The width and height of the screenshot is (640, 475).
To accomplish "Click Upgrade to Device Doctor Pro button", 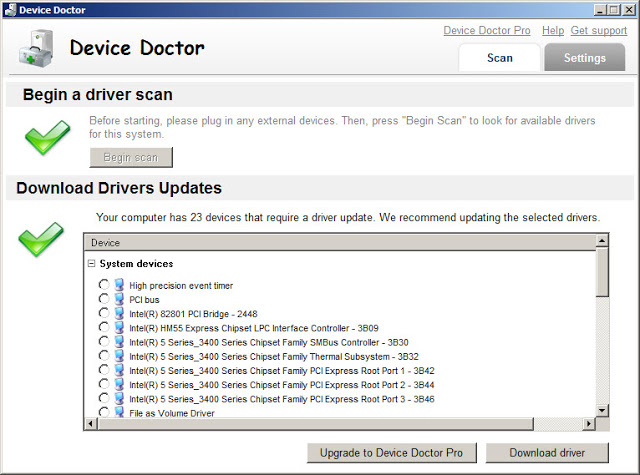I will (391, 453).
